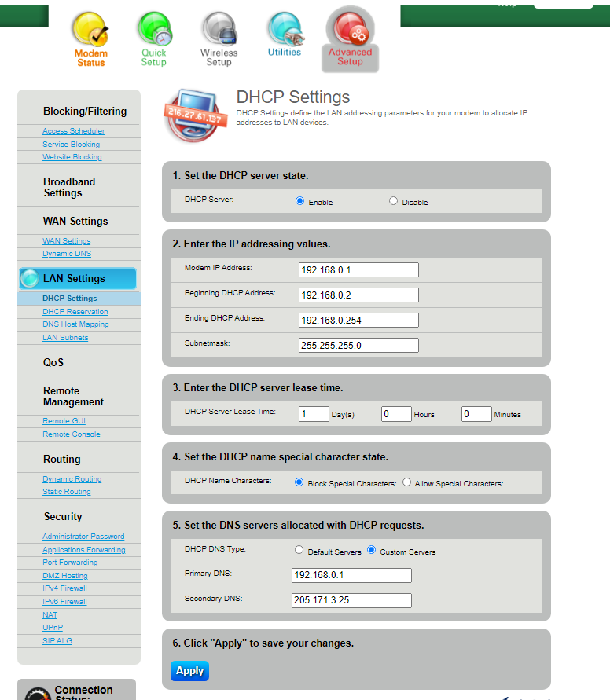Click the Secondary DNS field
Screen dimensions: 610x700
pyautogui.click(x=351, y=600)
